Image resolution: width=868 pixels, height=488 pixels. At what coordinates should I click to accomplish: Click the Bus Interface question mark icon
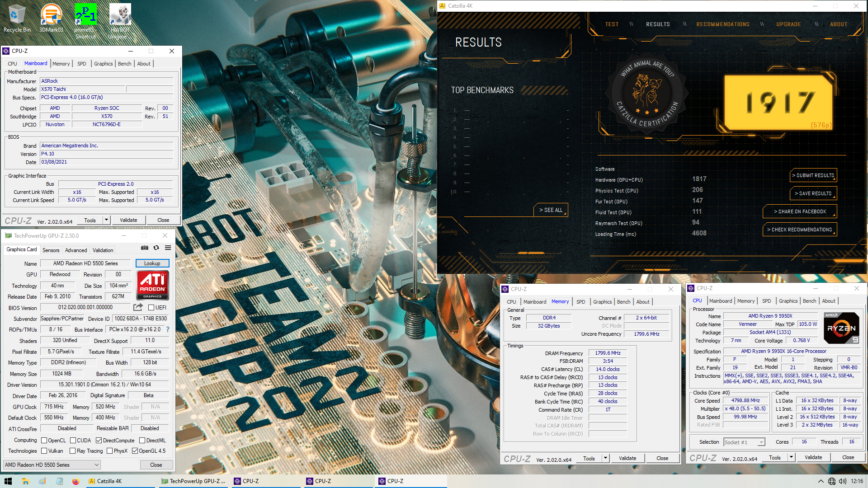point(168,329)
